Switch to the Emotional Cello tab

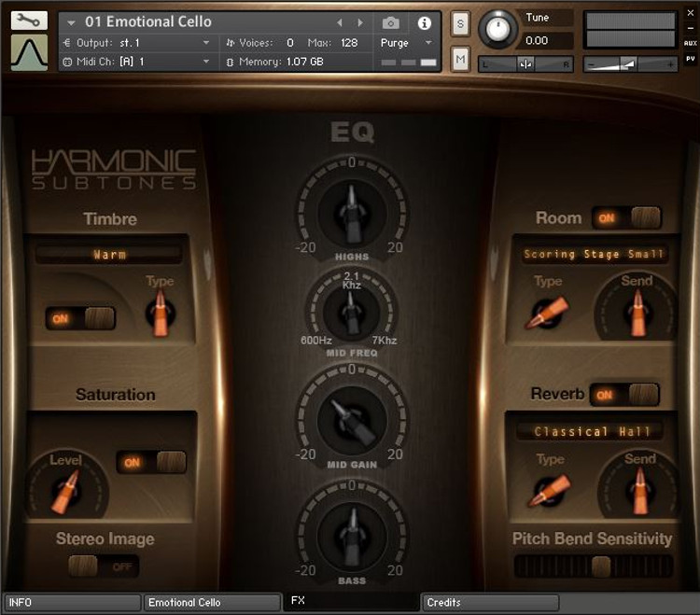pyautogui.click(x=212, y=602)
